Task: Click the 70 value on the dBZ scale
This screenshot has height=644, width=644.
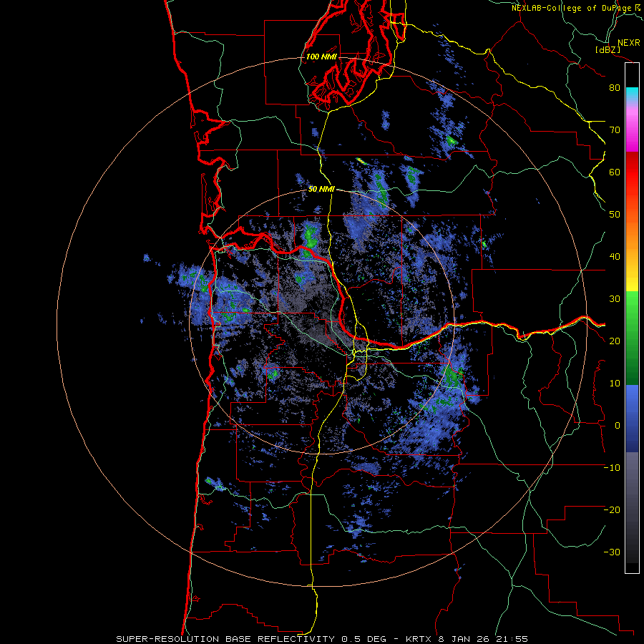Action: point(615,130)
